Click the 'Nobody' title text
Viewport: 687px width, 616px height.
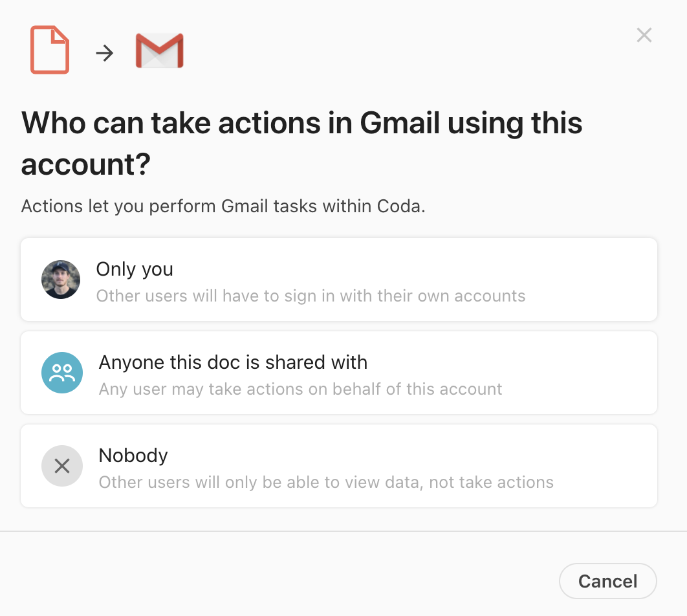(x=133, y=456)
